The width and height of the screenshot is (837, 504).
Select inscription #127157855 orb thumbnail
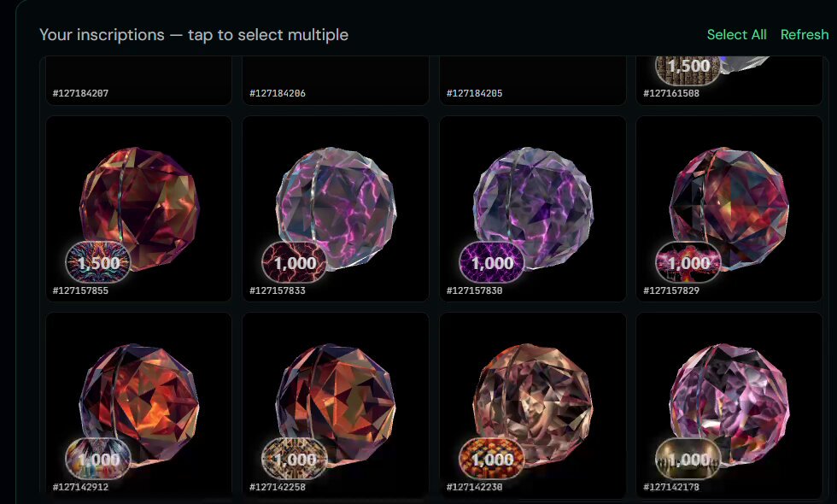[139, 208]
